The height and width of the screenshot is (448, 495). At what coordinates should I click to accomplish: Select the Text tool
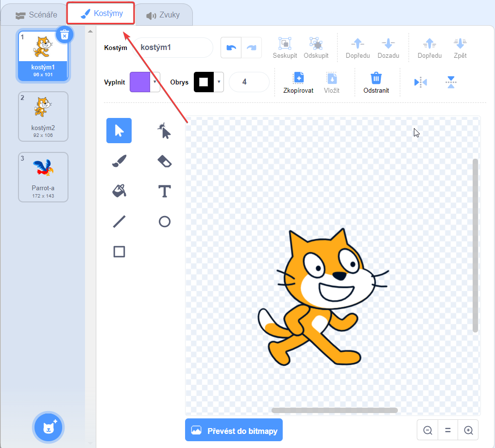(164, 191)
